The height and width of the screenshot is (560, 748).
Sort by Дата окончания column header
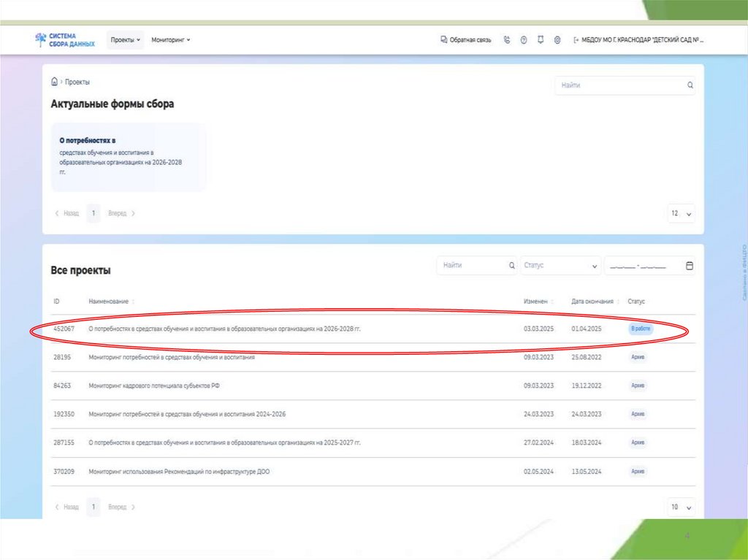pyautogui.click(x=595, y=302)
